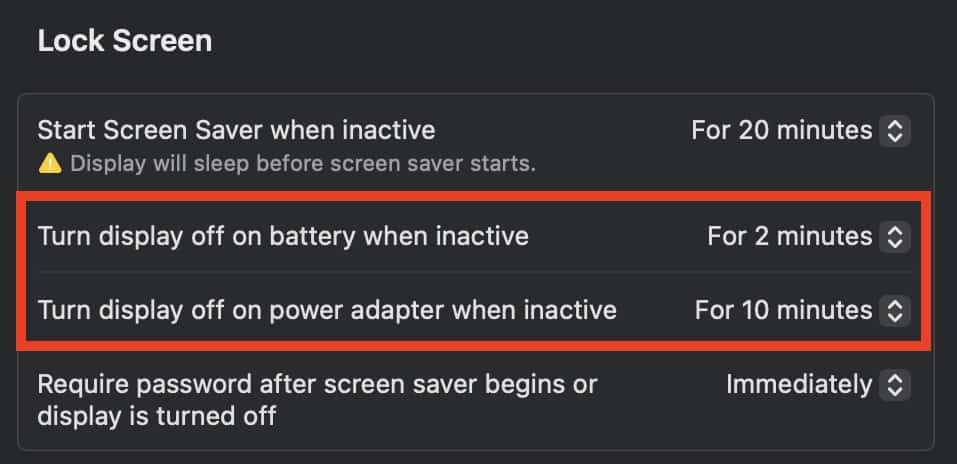Viewport: 957px width, 464px height.
Task: Click empty space in the battery row
Action: [620, 237]
